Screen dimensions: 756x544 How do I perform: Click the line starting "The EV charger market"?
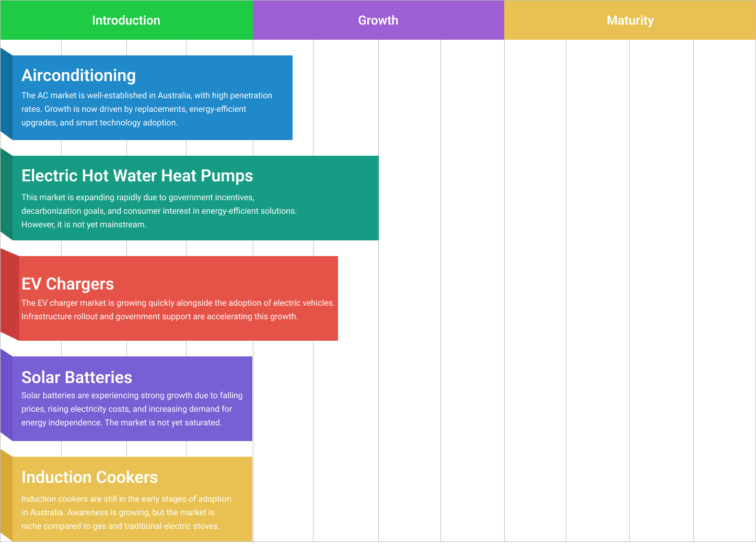(x=178, y=303)
